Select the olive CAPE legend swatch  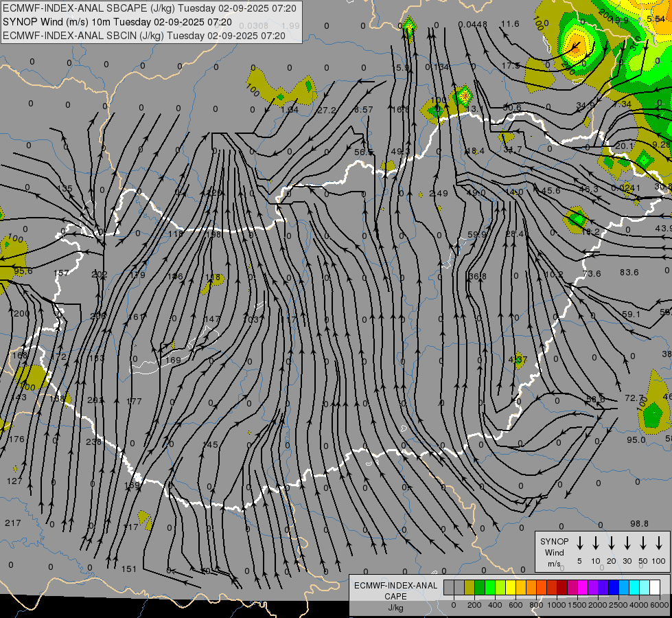click(x=470, y=588)
